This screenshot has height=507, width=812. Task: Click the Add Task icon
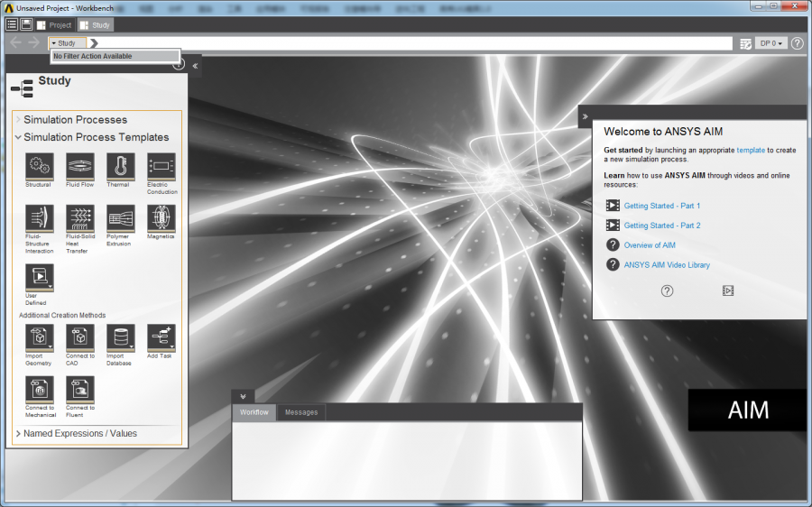(x=161, y=337)
